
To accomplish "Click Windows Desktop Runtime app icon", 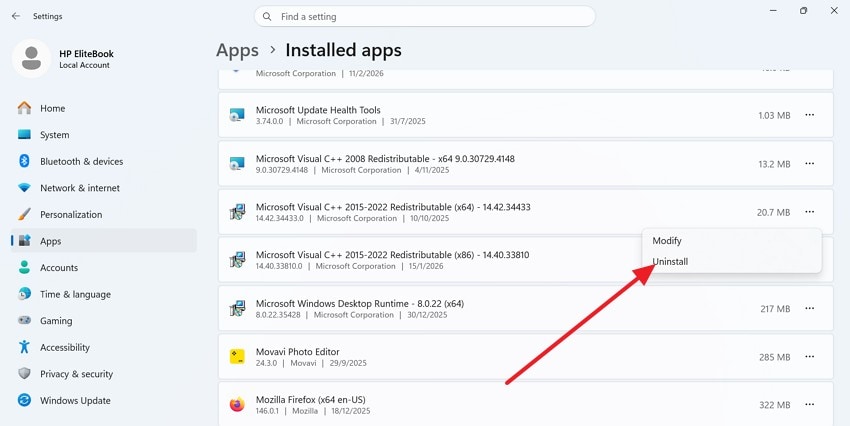I will (237, 308).
